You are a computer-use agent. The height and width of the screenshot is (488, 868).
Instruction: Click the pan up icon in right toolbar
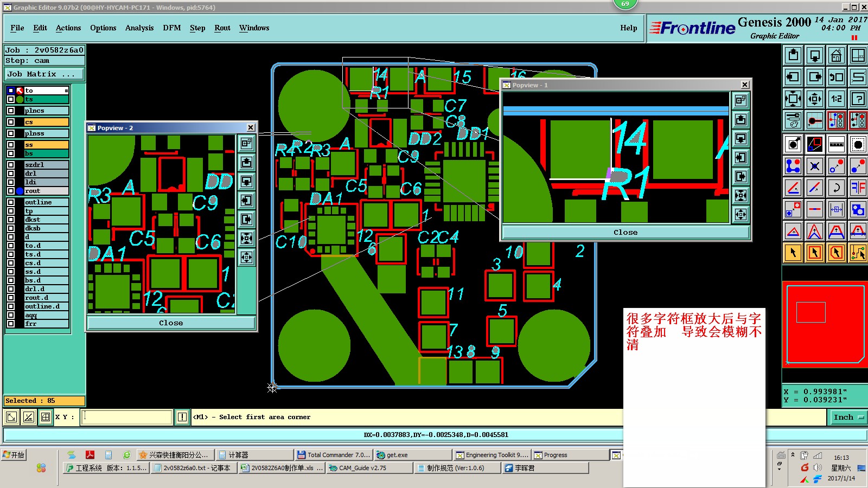793,55
